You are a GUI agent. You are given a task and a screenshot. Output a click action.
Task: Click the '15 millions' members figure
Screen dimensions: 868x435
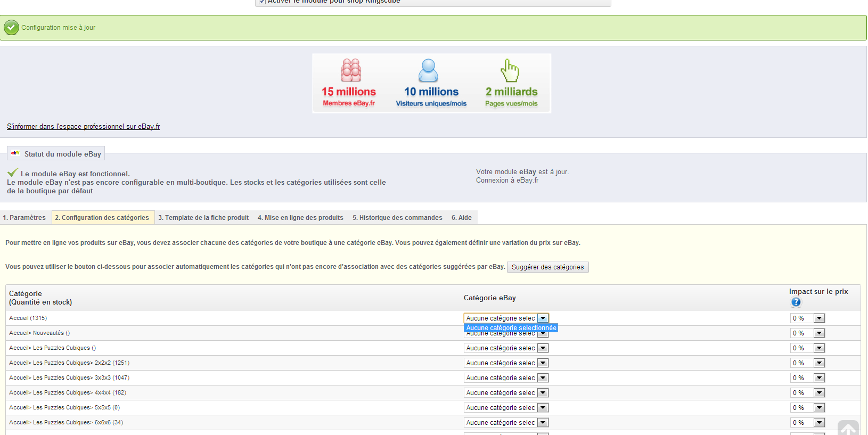pyautogui.click(x=349, y=92)
